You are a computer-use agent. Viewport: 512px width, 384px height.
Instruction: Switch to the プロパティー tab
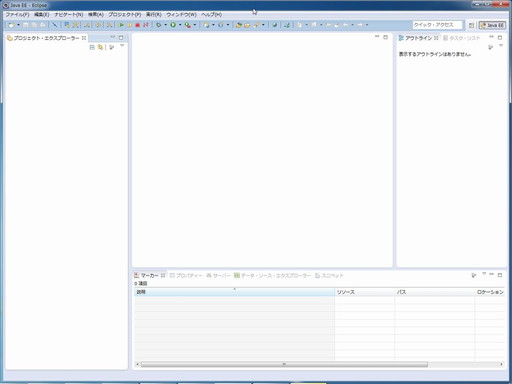point(186,275)
